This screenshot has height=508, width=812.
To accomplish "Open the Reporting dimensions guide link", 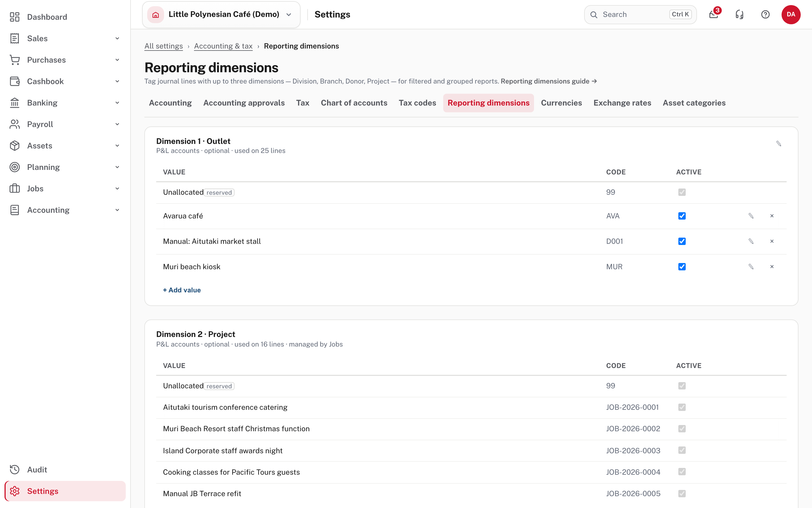I will tap(549, 81).
